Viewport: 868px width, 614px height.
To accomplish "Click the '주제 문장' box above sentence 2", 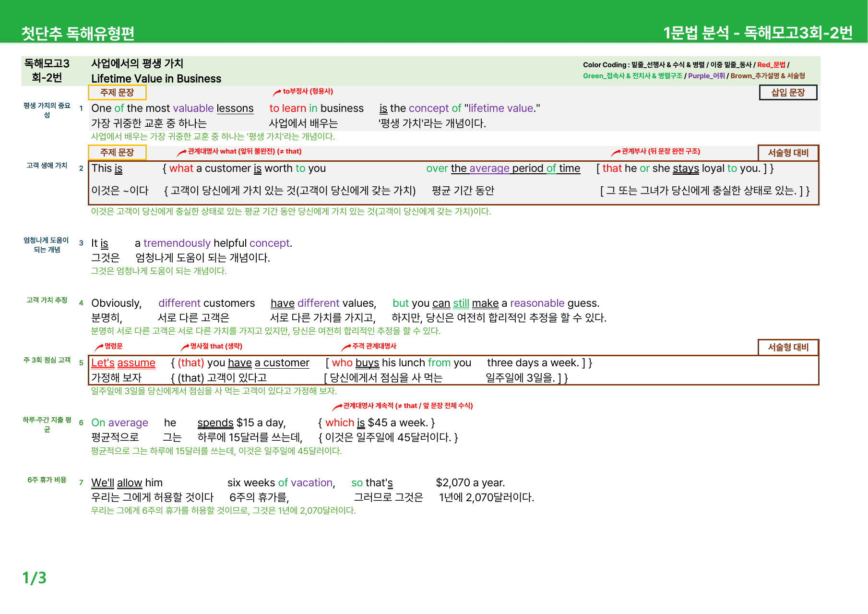I will (x=117, y=152).
